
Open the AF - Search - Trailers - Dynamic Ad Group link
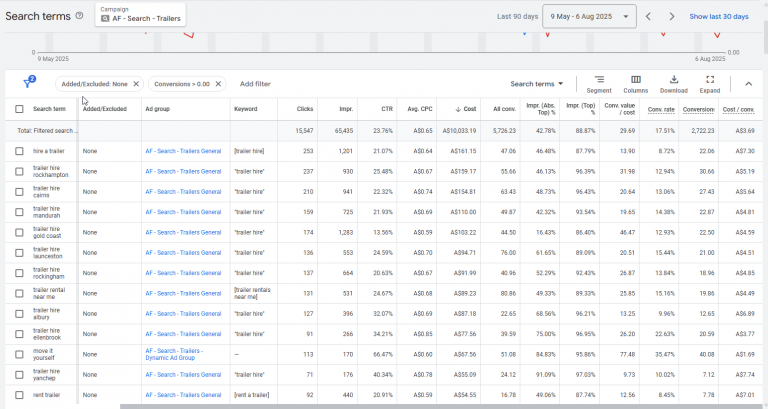pos(174,354)
